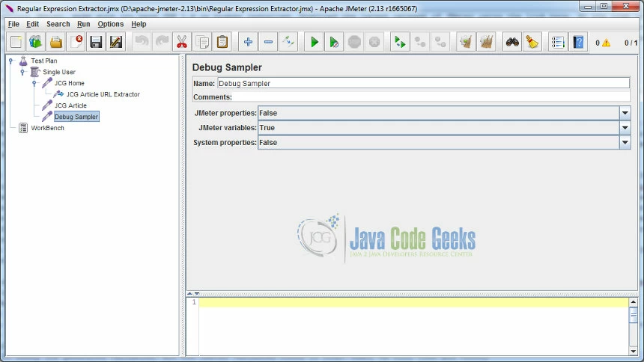Click the Redo arrow icon
644x362 pixels.
point(162,42)
